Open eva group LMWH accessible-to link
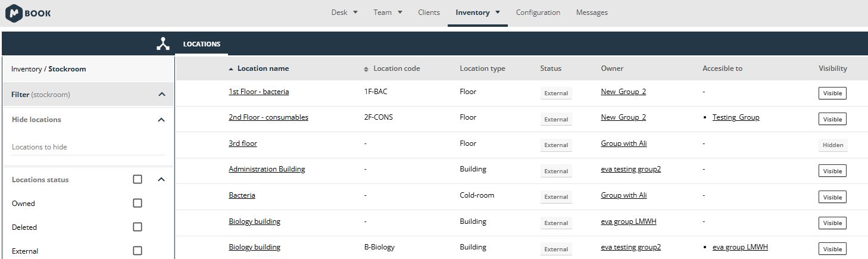Viewport: 868px width, 259px height. click(x=740, y=247)
